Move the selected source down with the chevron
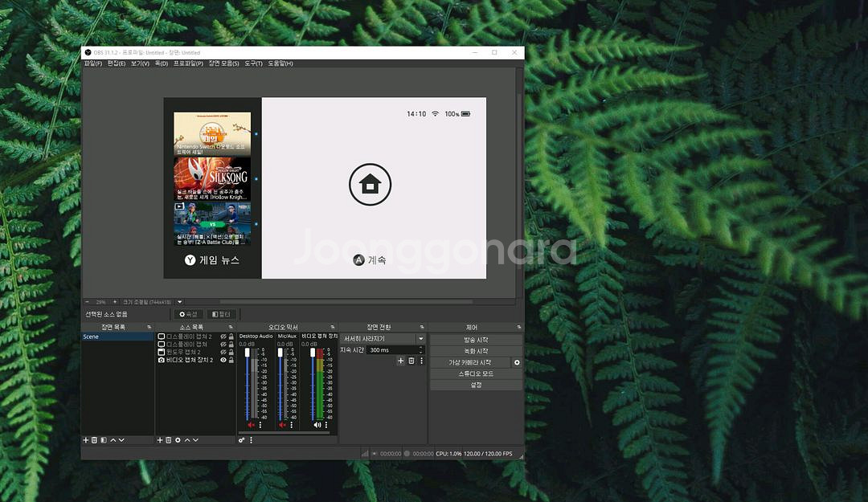This screenshot has width=868, height=502. [196, 440]
